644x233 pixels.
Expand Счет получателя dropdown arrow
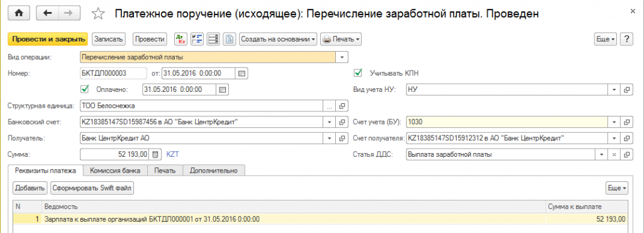point(614,138)
